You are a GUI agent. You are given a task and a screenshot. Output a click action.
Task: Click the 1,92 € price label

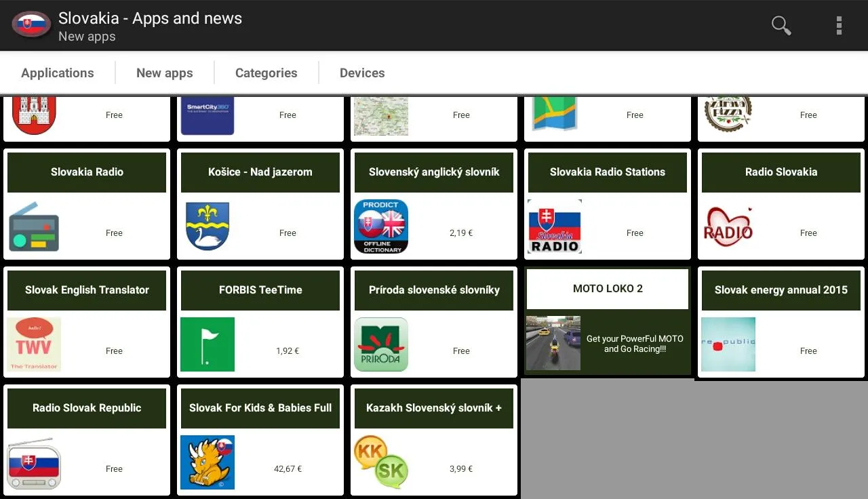click(x=288, y=351)
